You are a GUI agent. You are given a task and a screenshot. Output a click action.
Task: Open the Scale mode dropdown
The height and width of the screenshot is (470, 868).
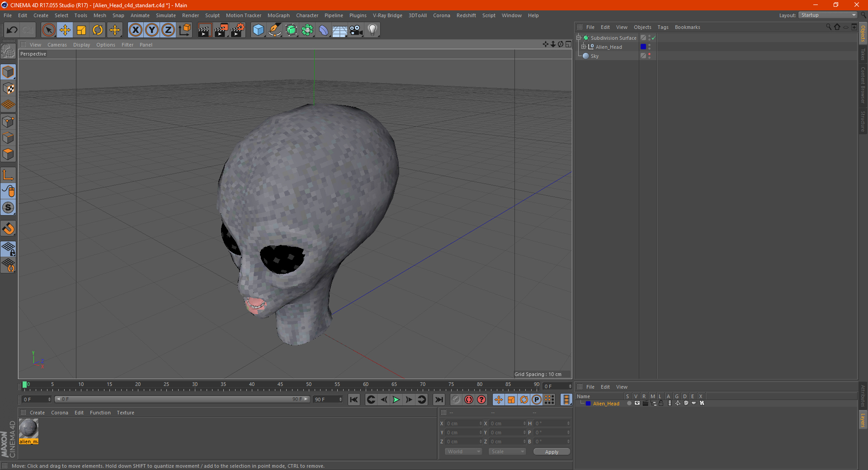pyautogui.click(x=507, y=451)
